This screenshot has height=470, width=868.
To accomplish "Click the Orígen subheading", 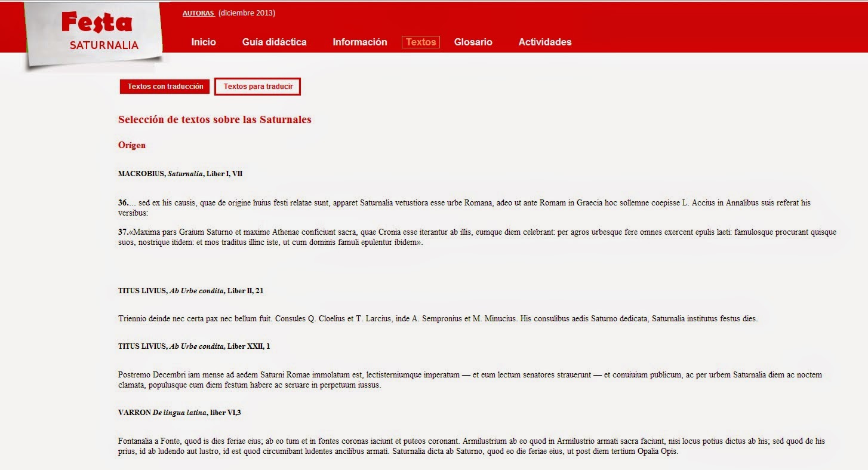I will [x=132, y=145].
